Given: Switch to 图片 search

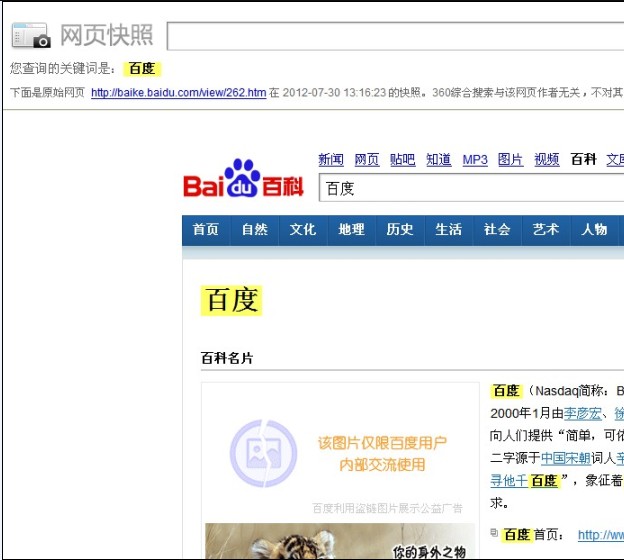Looking at the screenshot, I should point(510,160).
